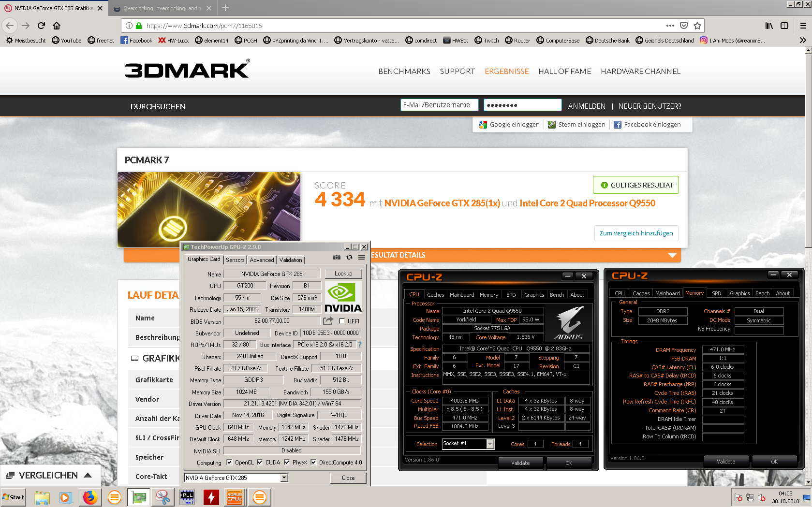
Task: Open media player taskbar icon
Action: click(66, 497)
